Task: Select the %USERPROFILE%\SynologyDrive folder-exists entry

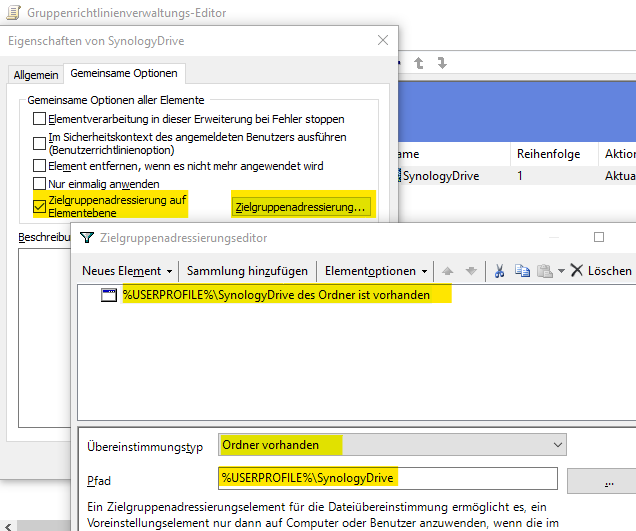Action: 276,295
